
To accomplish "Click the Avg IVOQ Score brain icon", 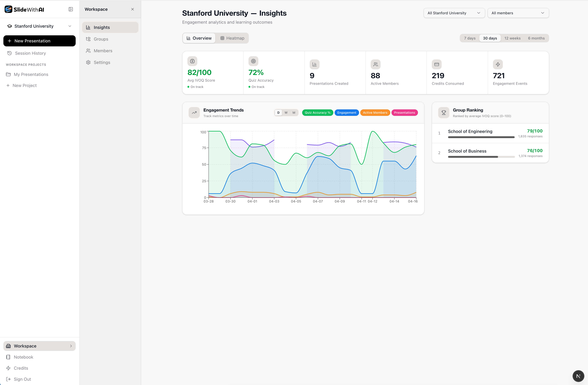I will point(192,61).
